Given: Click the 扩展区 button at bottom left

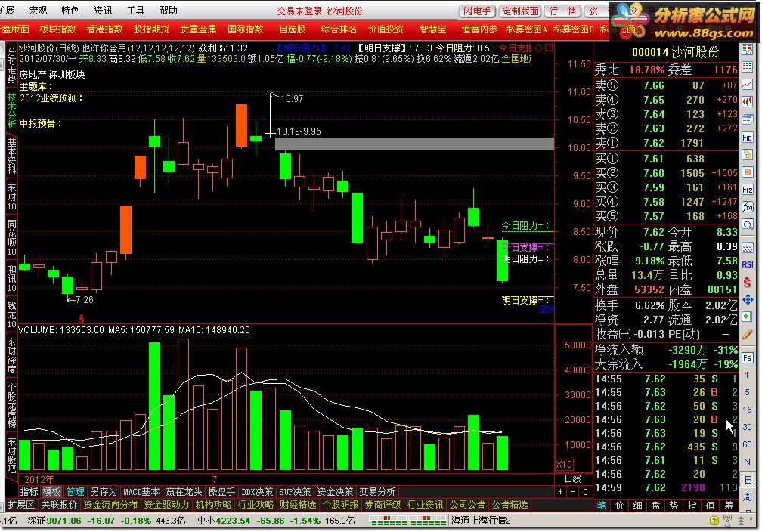Looking at the screenshot, I should pyautogui.click(x=21, y=505).
